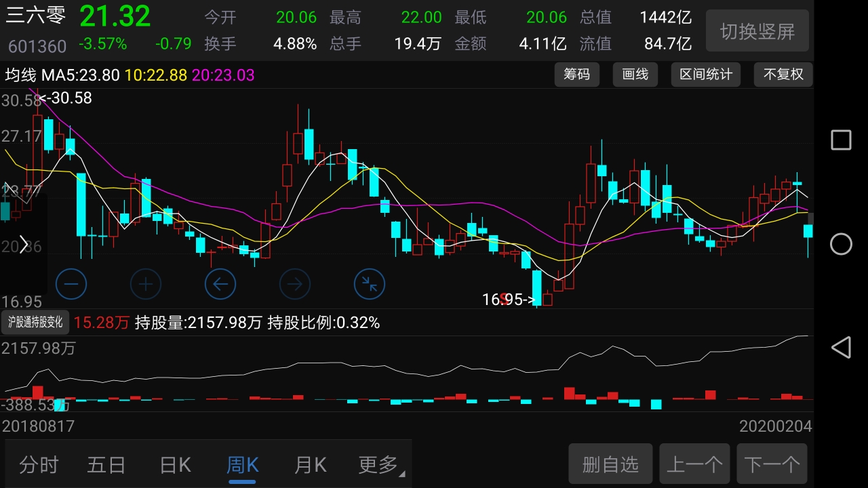This screenshot has height=488, width=868.
Task: Pan chart left using left arrow icon
Action: point(220,284)
